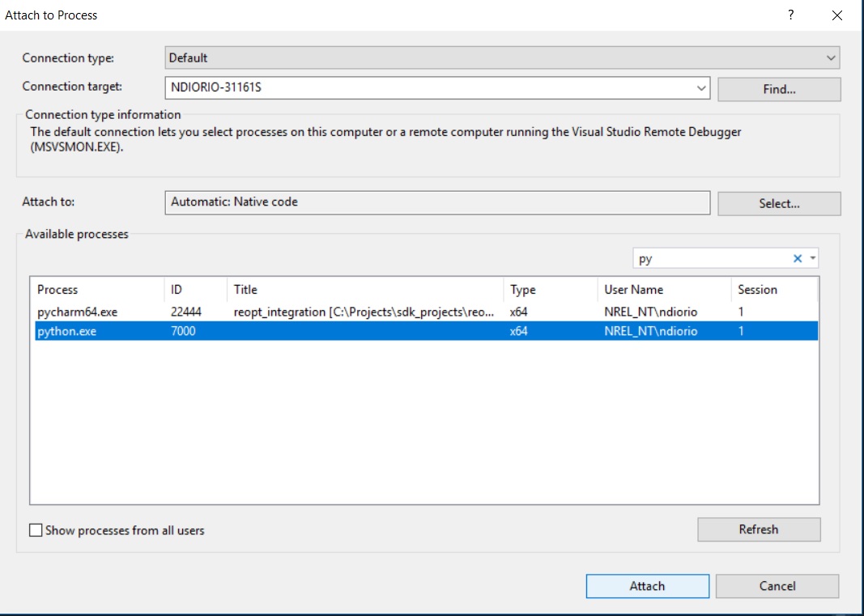Sort by the Title column header
This screenshot has width=864, height=616.
245,290
